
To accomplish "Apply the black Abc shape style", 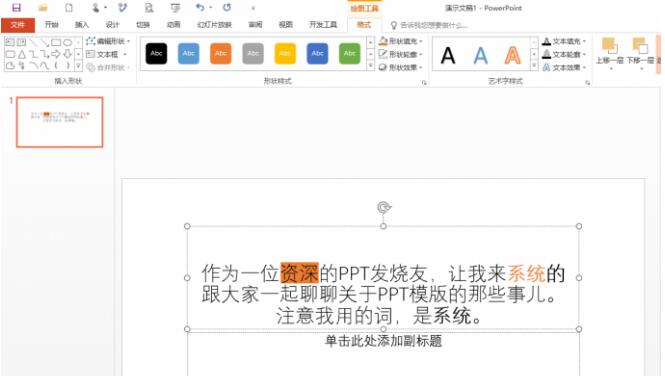I will (x=156, y=53).
